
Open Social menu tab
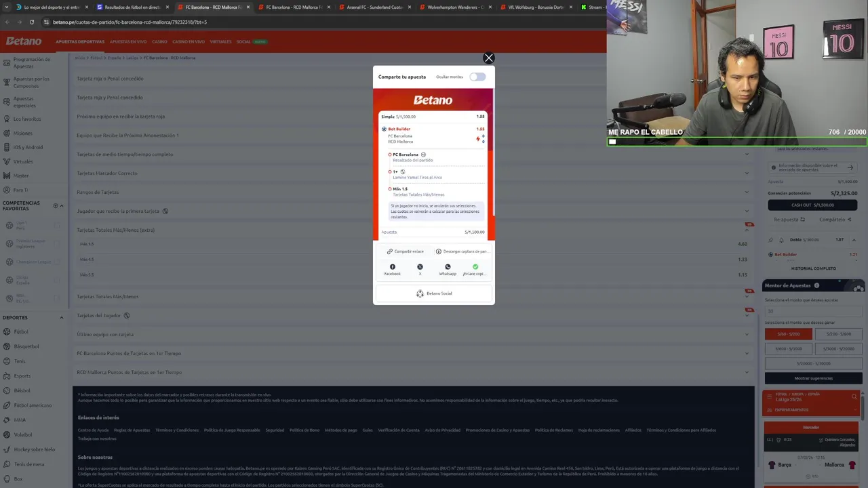[243, 42]
